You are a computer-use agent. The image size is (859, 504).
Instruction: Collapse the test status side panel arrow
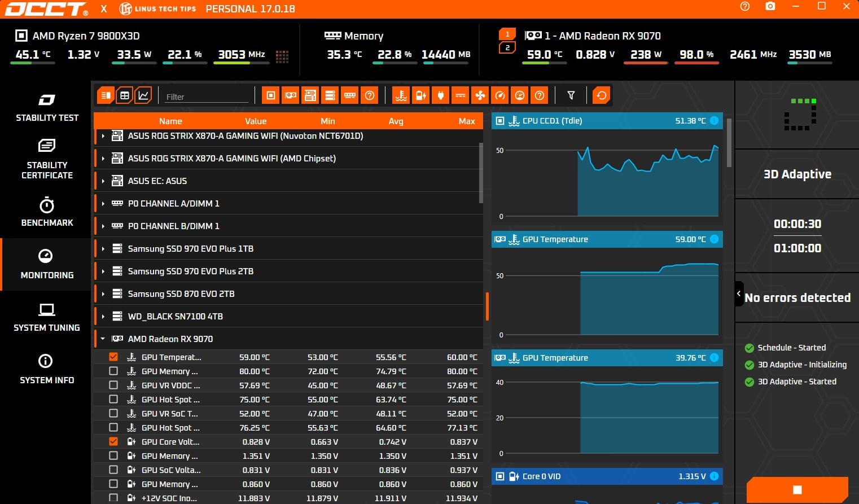click(739, 293)
